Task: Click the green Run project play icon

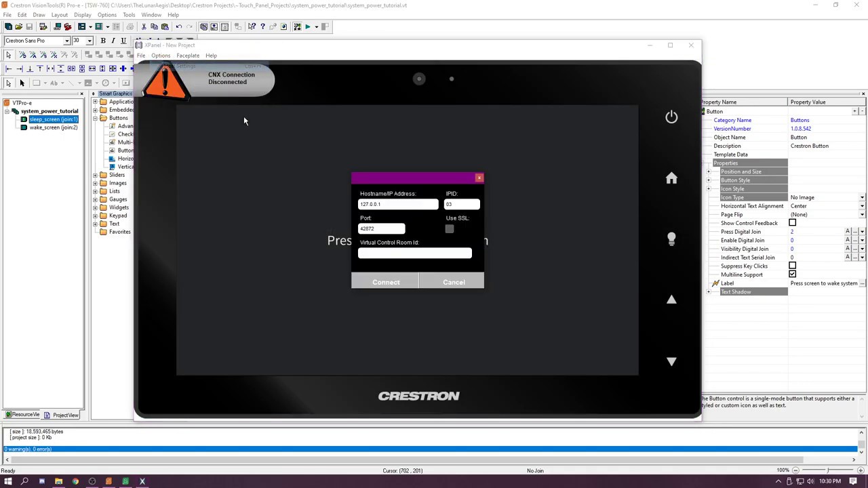Action: click(307, 26)
